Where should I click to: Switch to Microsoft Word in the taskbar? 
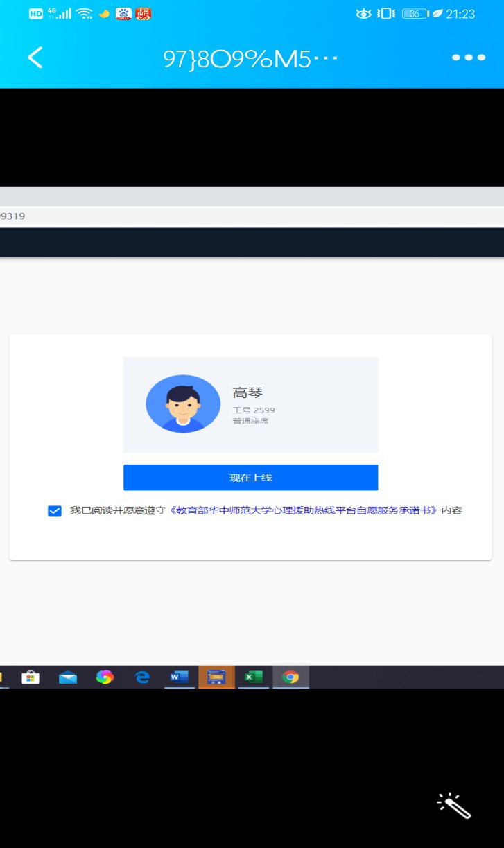[x=180, y=677]
